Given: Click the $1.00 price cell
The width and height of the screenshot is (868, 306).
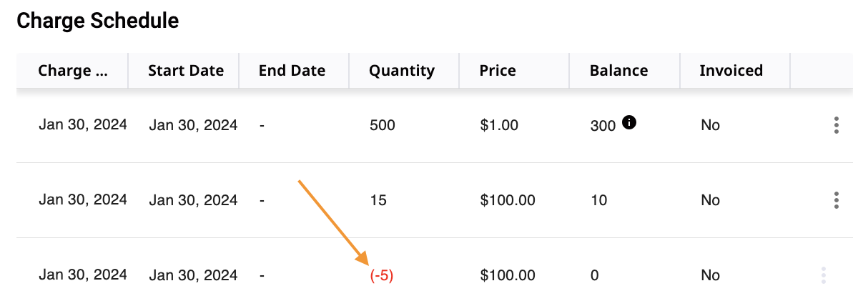Looking at the screenshot, I should (499, 125).
